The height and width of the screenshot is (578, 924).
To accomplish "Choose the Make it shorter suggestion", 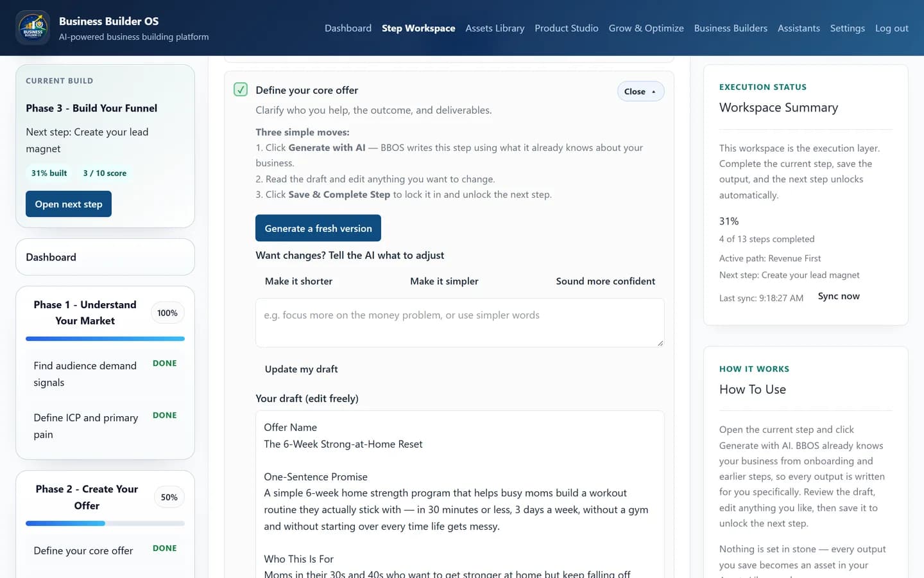I will point(298,281).
